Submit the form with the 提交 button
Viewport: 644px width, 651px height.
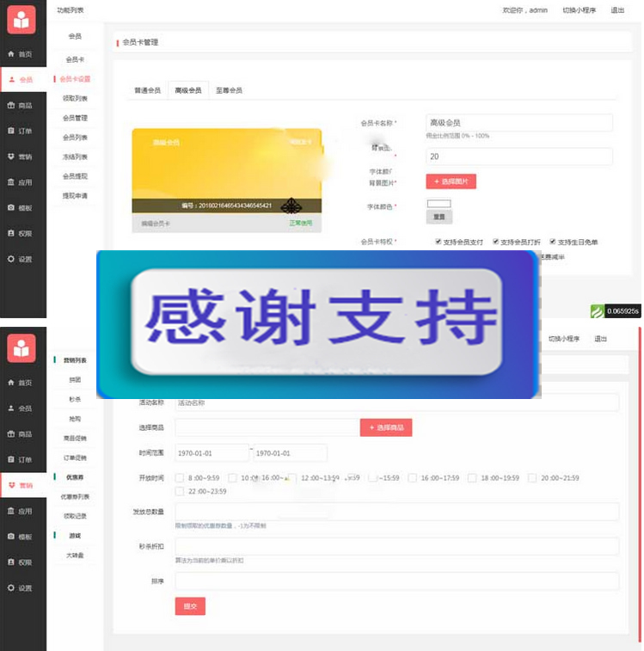[190, 606]
